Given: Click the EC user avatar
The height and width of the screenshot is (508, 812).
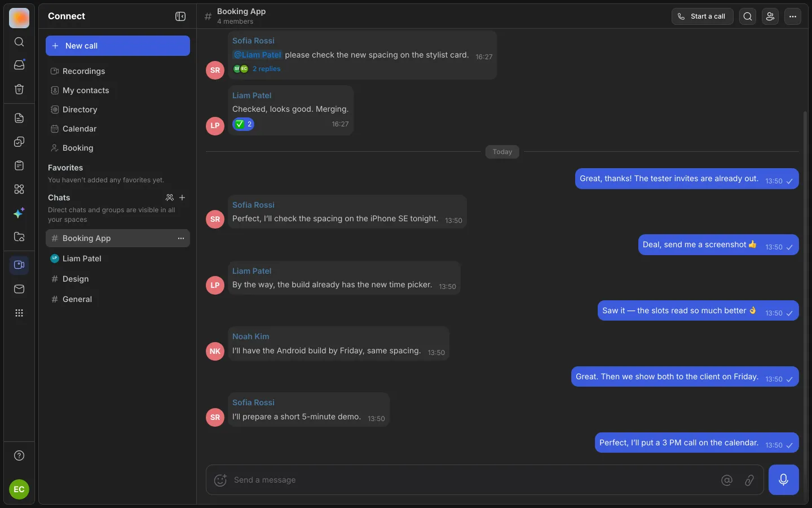Looking at the screenshot, I should 19,489.
